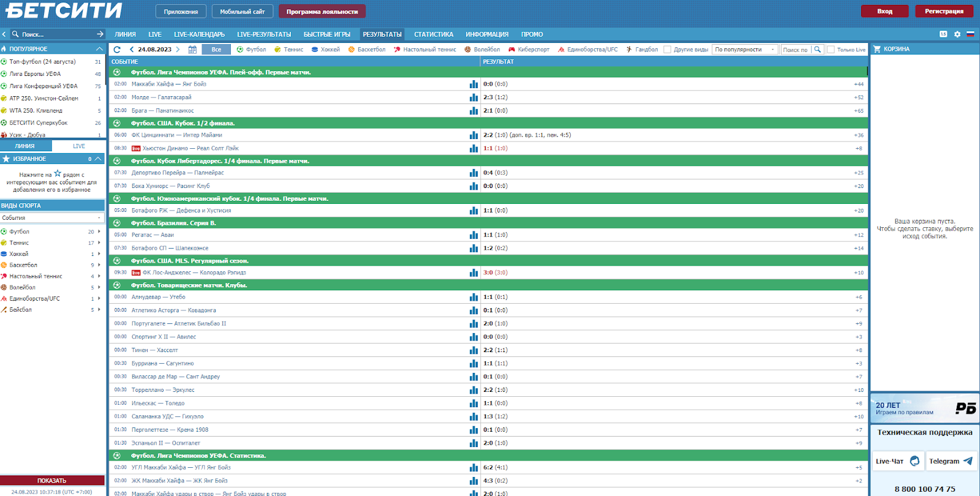Open the calendar date picker icon
Image resolution: width=980 pixels, height=496 pixels.
coord(192,50)
